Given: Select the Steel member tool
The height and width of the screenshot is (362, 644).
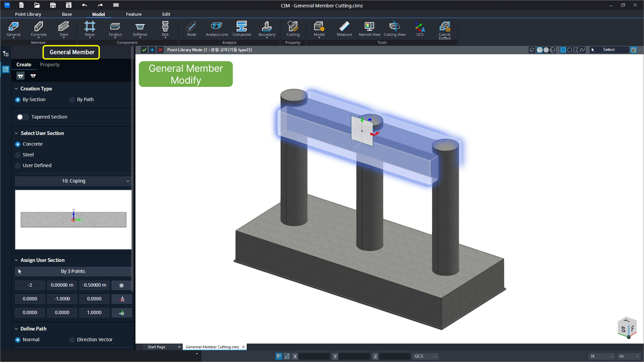Looking at the screenshot, I should point(63,29).
